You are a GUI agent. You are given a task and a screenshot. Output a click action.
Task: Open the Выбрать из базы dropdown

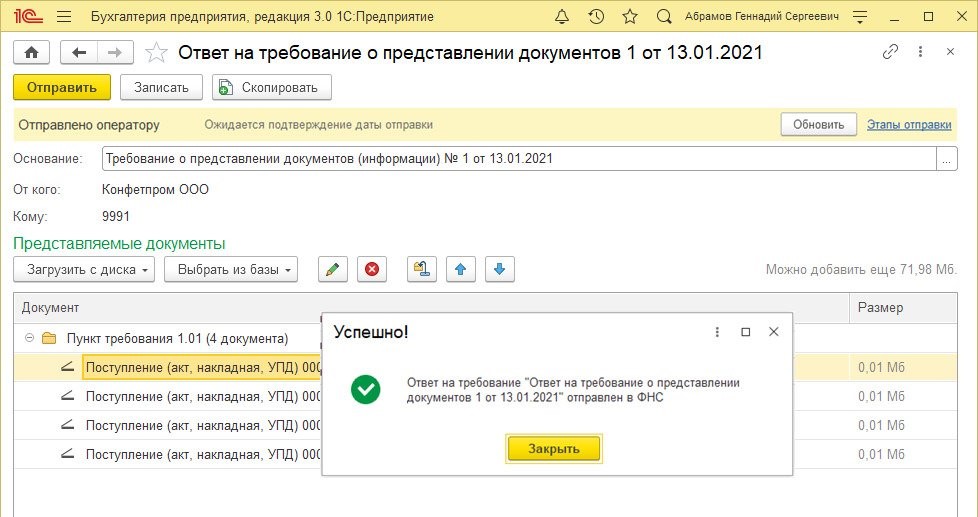pos(231,269)
